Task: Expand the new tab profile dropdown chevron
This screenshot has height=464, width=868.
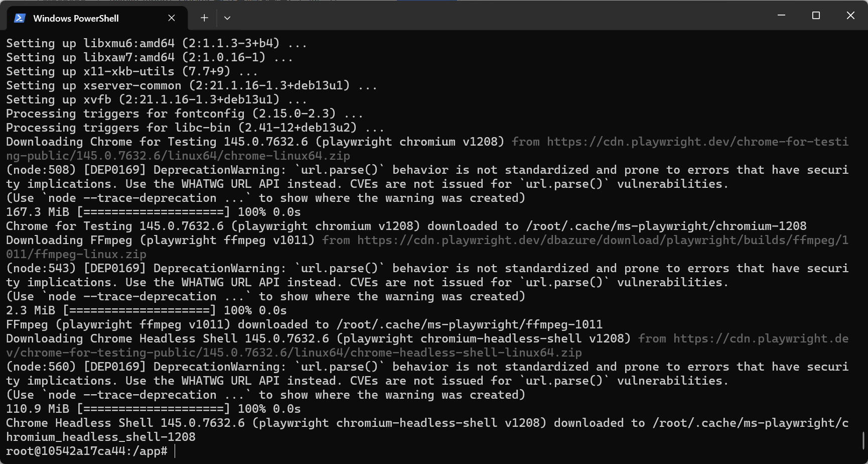Action: (x=227, y=18)
